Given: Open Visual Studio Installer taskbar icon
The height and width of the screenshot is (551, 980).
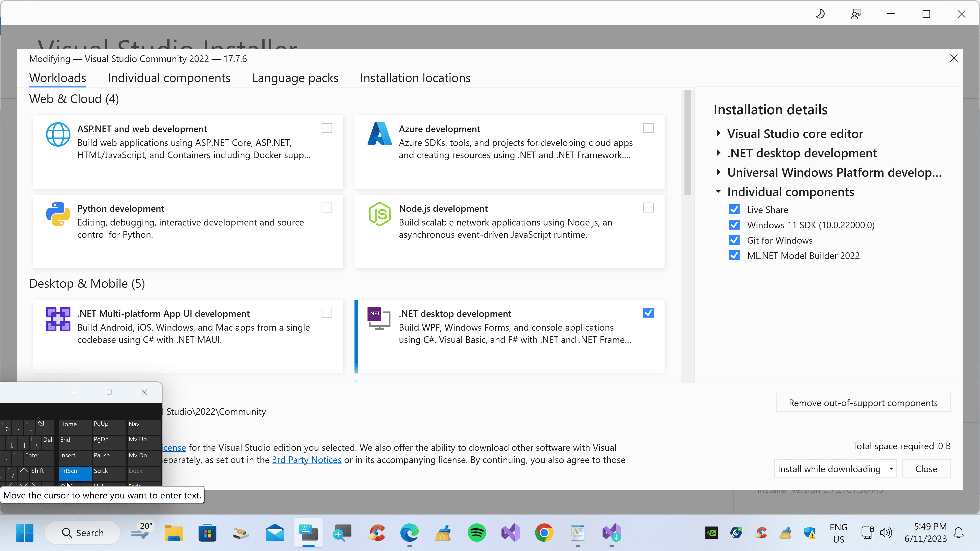Looking at the screenshot, I should tap(611, 533).
